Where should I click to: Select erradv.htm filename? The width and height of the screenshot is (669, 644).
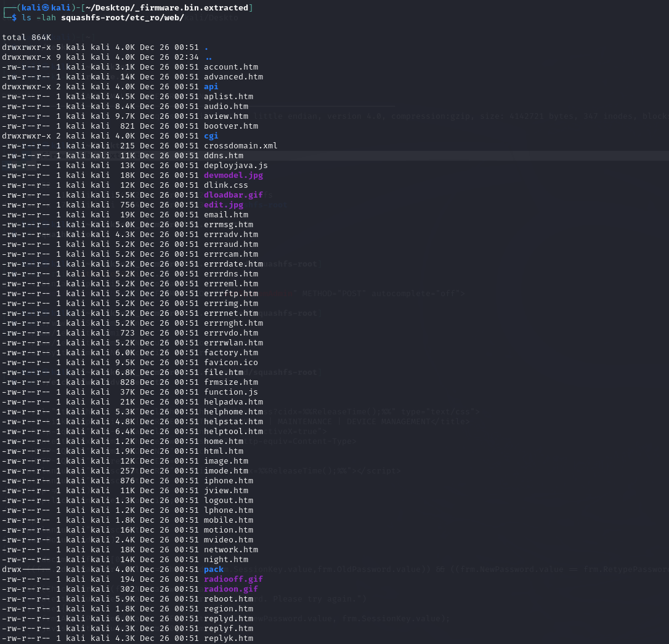tap(231, 234)
